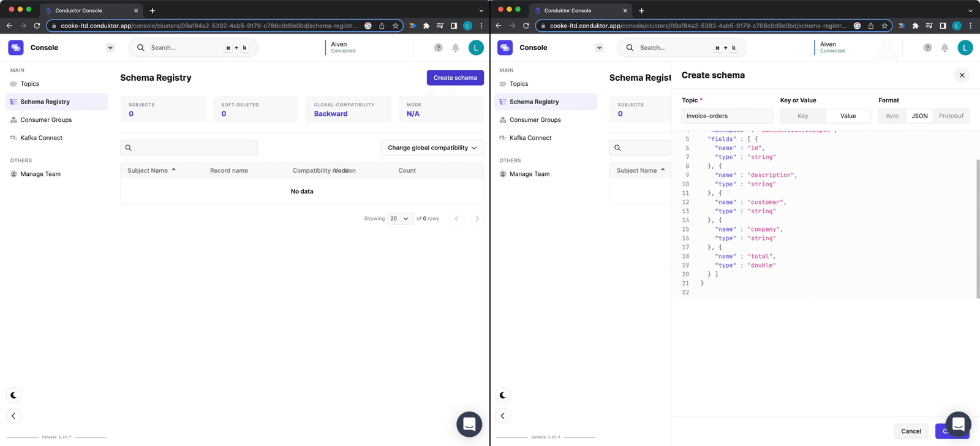Expand Console workspace dropdown in left window
This screenshot has height=446, width=980.
pyautogui.click(x=110, y=48)
